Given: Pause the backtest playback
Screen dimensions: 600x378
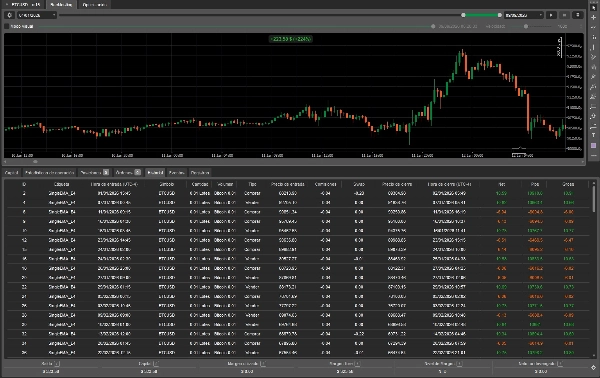Looking at the screenshot, I should pyautogui.click(x=564, y=15).
